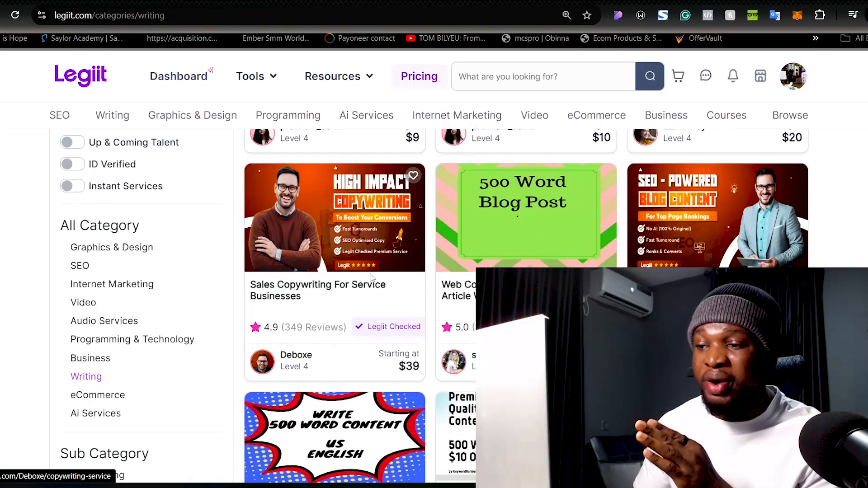Select the Video category tab
This screenshot has height=488, width=868.
[x=534, y=115]
